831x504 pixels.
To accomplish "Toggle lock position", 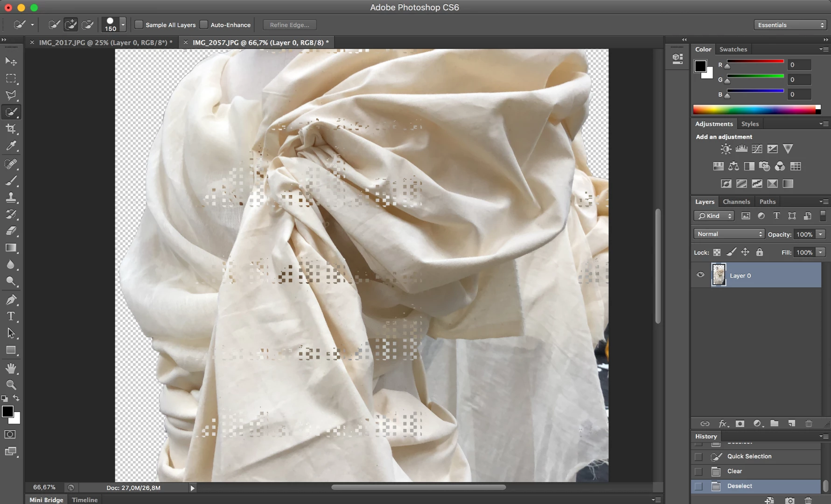I will 745,252.
